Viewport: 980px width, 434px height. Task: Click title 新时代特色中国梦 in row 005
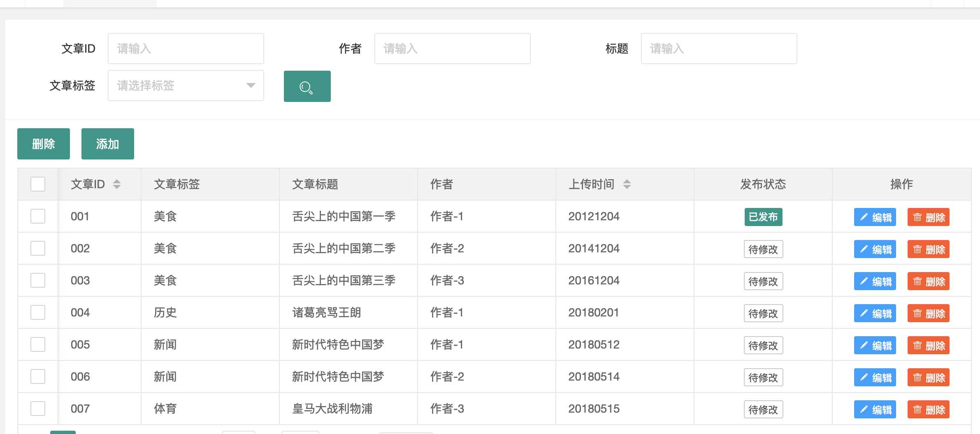(338, 344)
